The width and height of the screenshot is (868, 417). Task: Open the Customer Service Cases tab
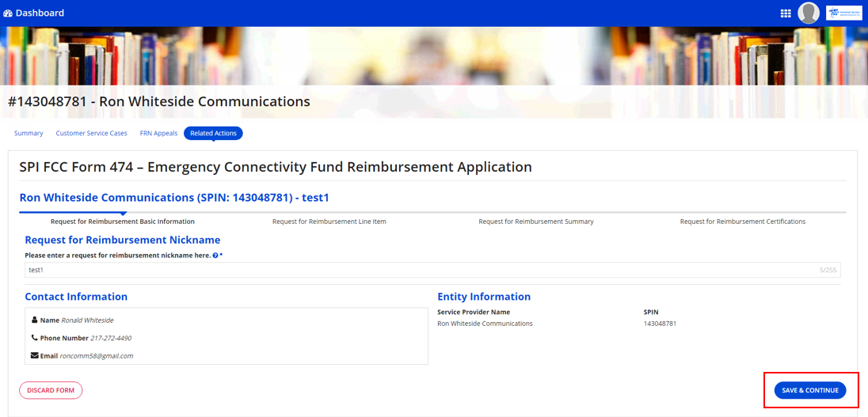tap(91, 134)
